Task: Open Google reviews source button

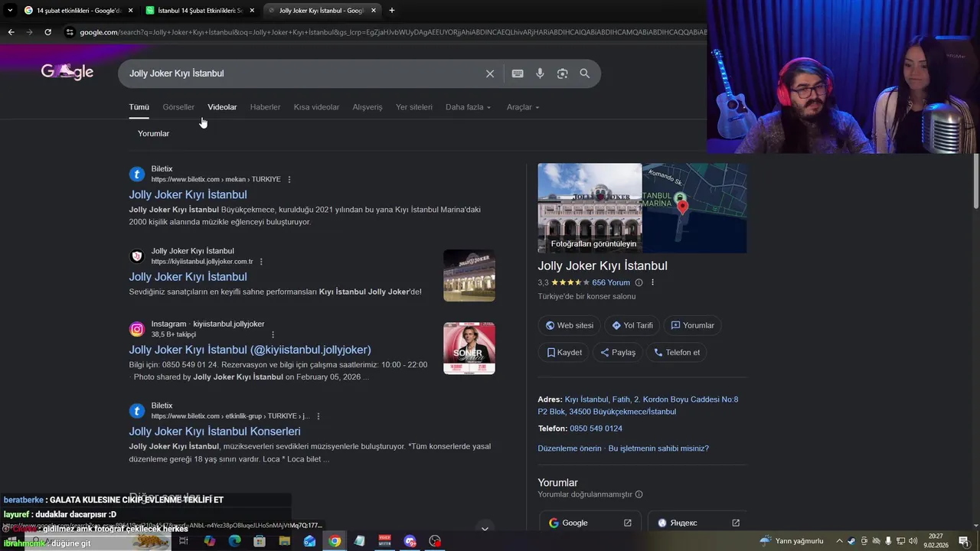Action: tap(590, 523)
